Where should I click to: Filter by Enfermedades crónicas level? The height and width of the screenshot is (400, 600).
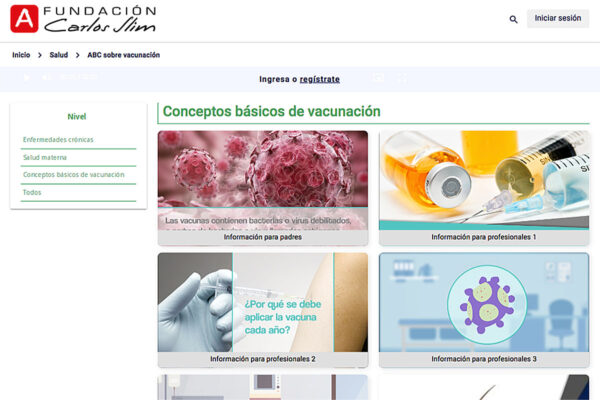tap(58, 140)
